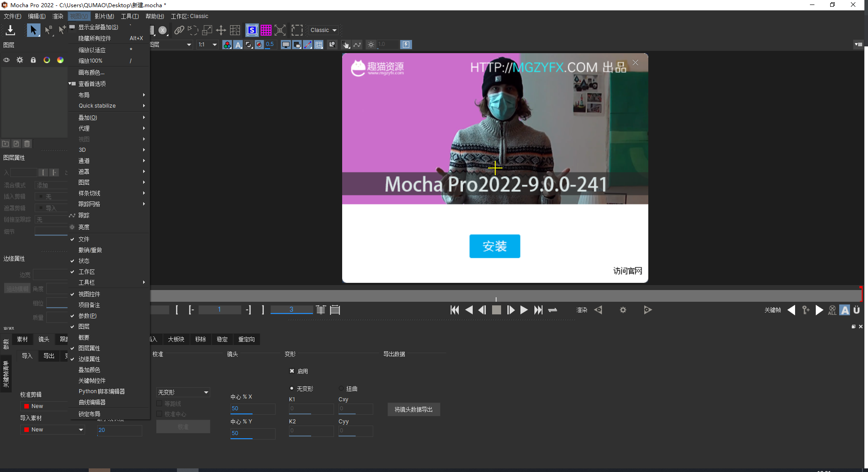868x472 pixels.
Task: Click the expand surface to frame icon
Action: [x=280, y=30]
